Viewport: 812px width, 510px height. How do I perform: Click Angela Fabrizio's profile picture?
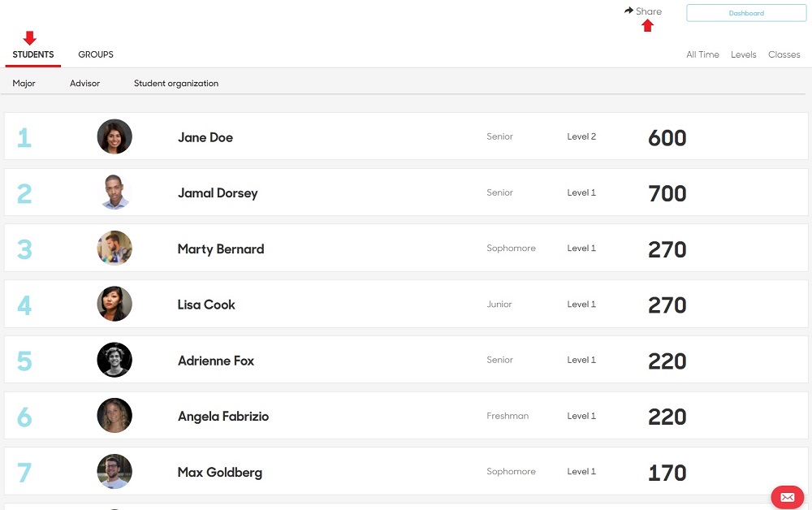(x=114, y=415)
